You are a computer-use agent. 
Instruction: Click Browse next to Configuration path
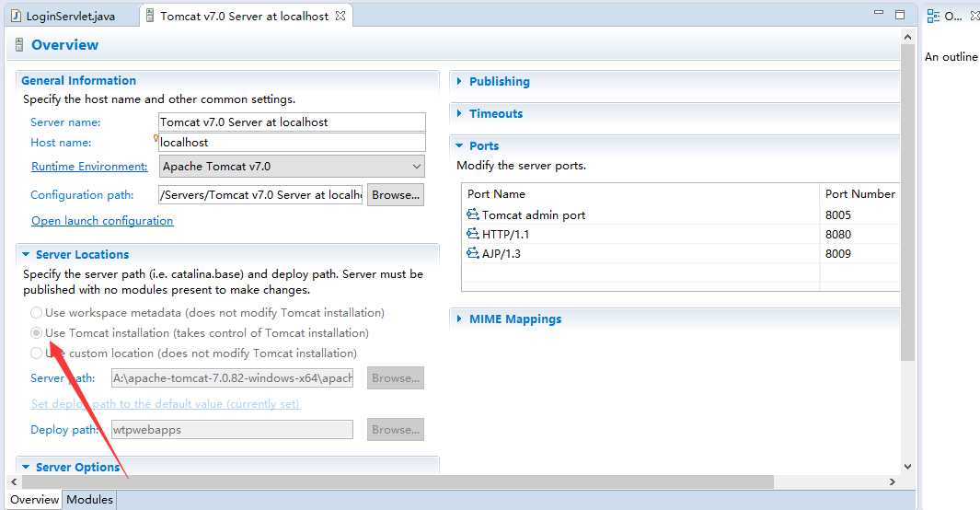click(x=396, y=195)
